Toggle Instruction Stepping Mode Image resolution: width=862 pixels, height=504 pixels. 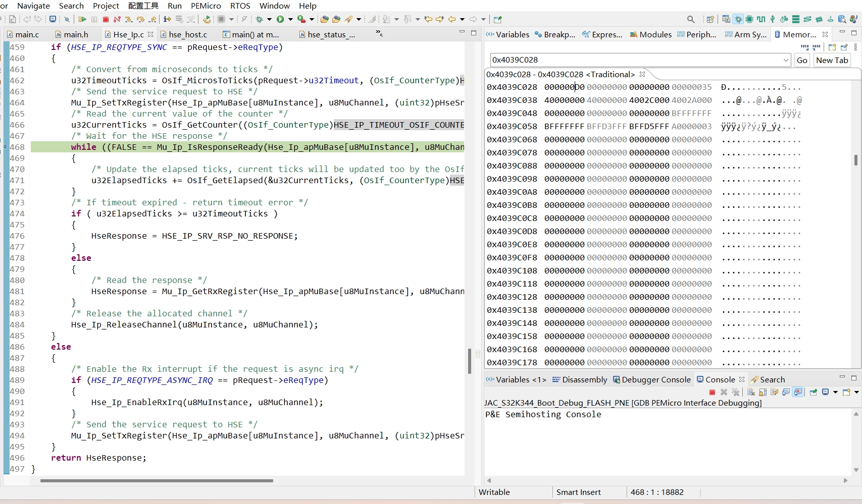(x=168, y=19)
